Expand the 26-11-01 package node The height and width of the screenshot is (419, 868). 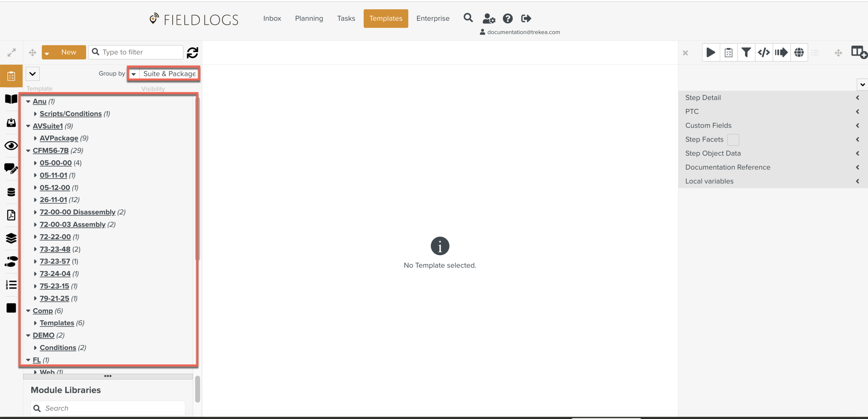tap(35, 200)
